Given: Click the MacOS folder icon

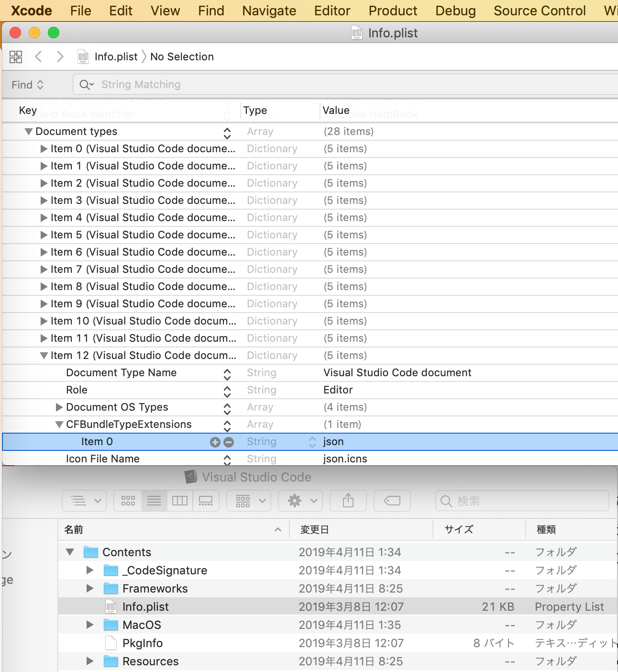Looking at the screenshot, I should (x=111, y=625).
